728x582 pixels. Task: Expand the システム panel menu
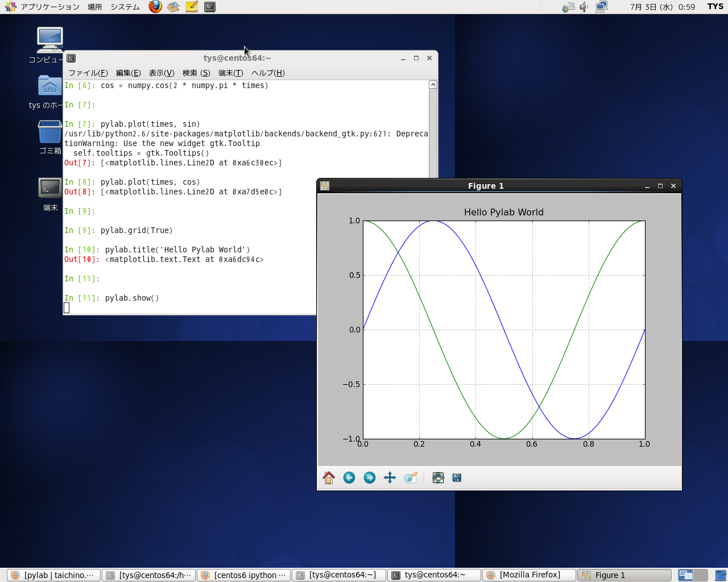pyautogui.click(x=125, y=7)
